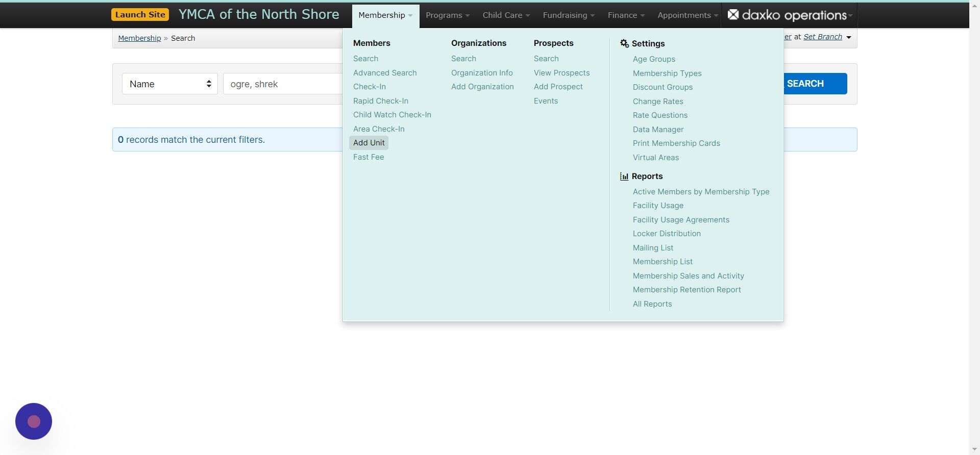Viewport: 980px width, 455px height.
Task: Select Search under Organizations
Action: tap(463, 59)
